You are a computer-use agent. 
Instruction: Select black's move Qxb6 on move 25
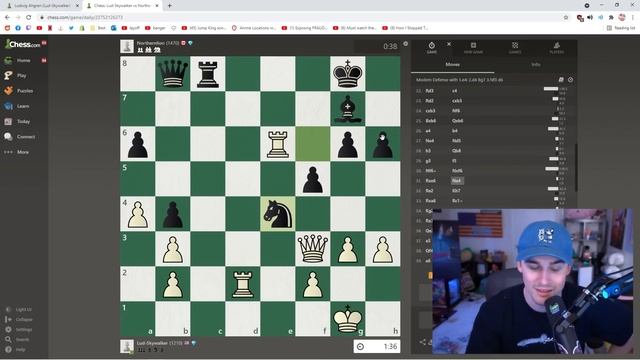458,121
